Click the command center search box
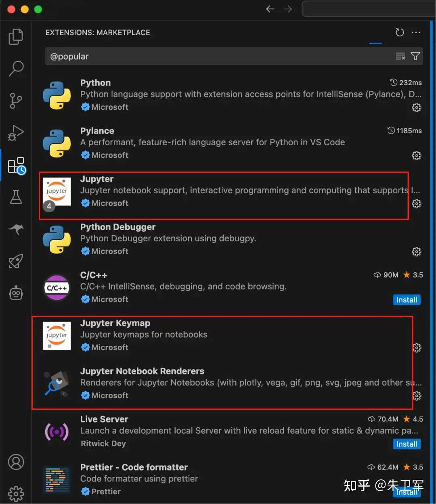 click(369, 9)
